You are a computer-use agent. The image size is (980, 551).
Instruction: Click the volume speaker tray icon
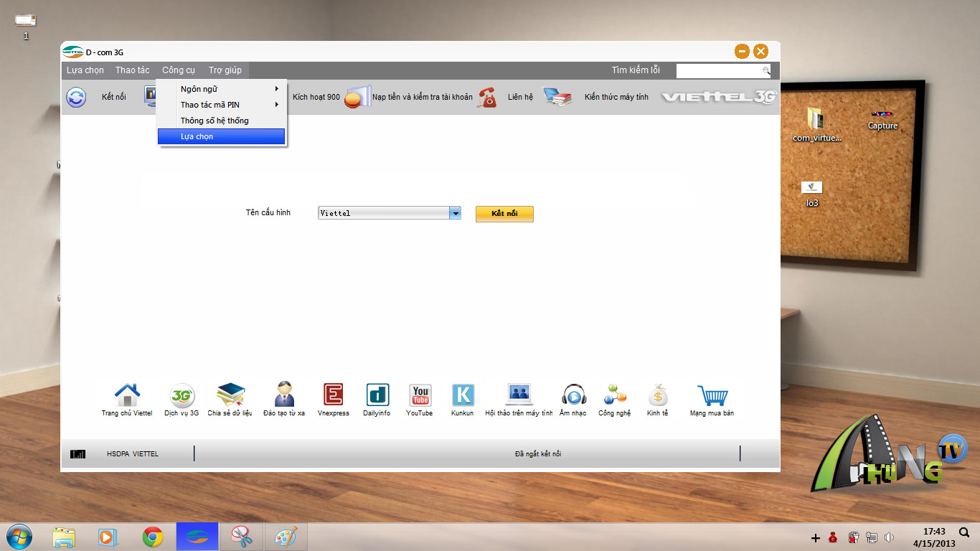[890, 537]
